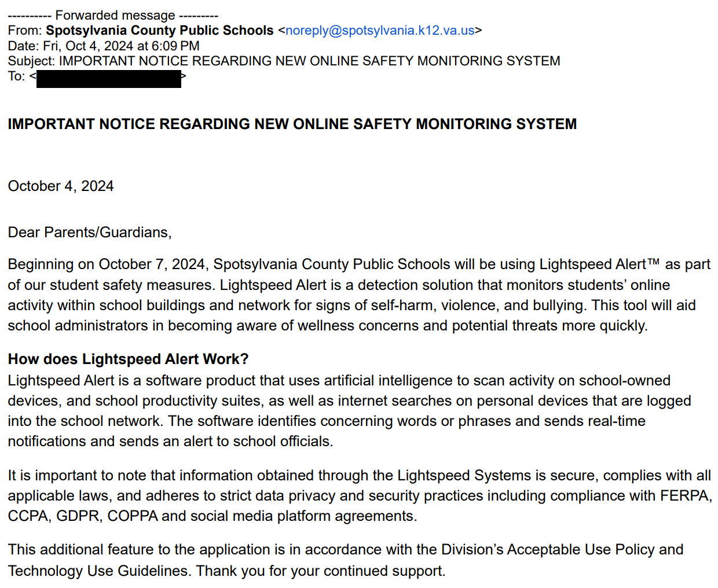Click the 'Dear Parents/Guardians,' greeting

(90, 232)
